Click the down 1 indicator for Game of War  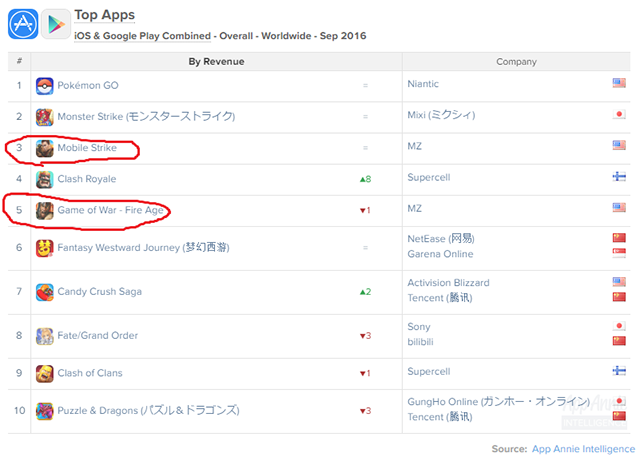365,210
